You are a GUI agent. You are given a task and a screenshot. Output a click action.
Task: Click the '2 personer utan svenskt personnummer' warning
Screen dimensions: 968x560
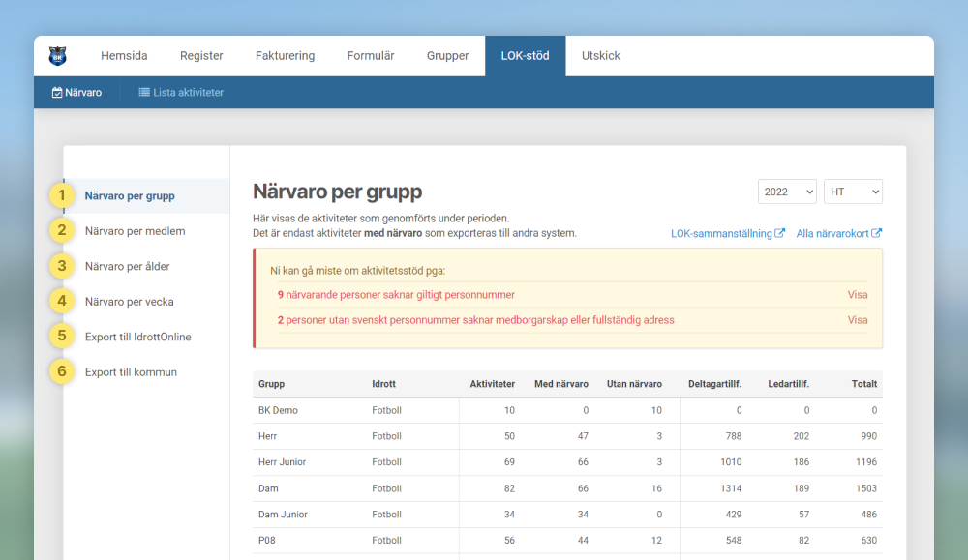475,320
